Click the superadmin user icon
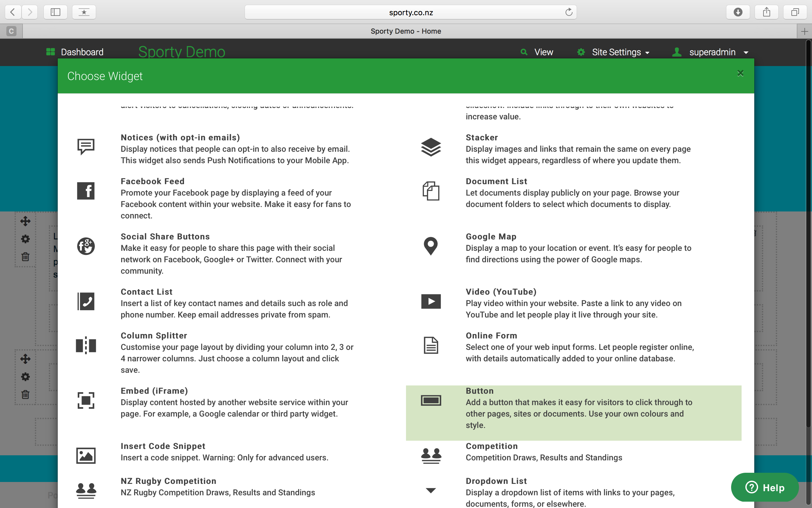The width and height of the screenshot is (812, 508). point(677,52)
